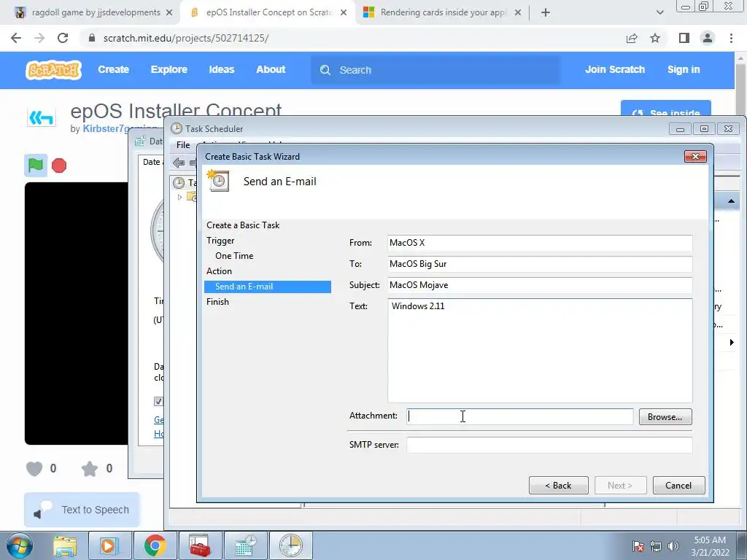Select Trigger step in wizard sidebar

point(220,241)
